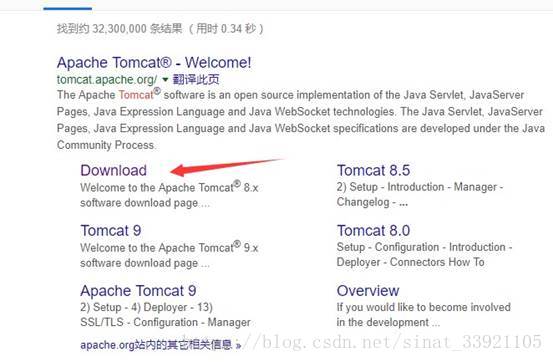Click '8.x software download page' description
This screenshot has width=553, height=362.
tap(169, 195)
